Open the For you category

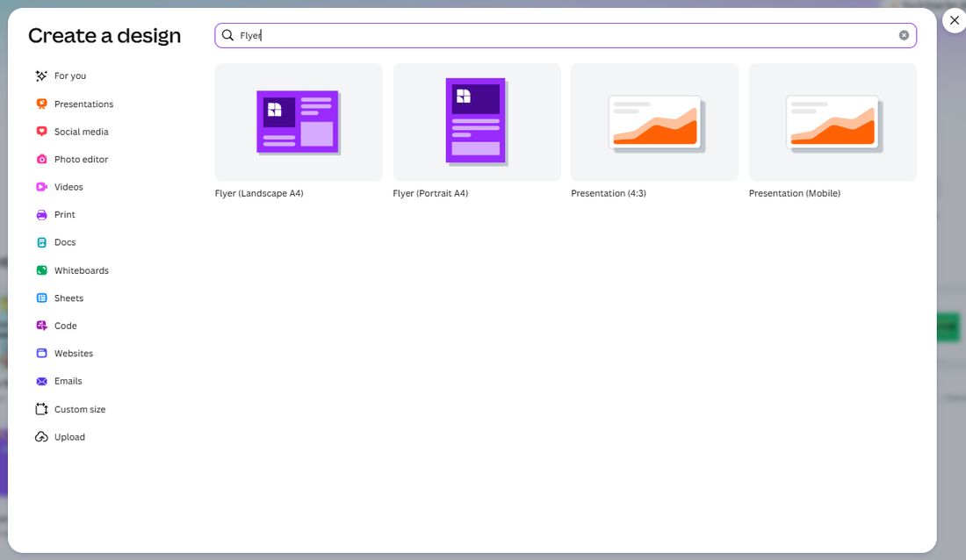point(70,75)
